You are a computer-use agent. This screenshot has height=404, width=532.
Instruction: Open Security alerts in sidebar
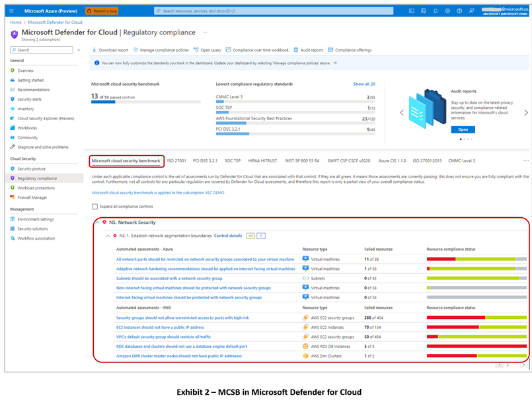(30, 99)
